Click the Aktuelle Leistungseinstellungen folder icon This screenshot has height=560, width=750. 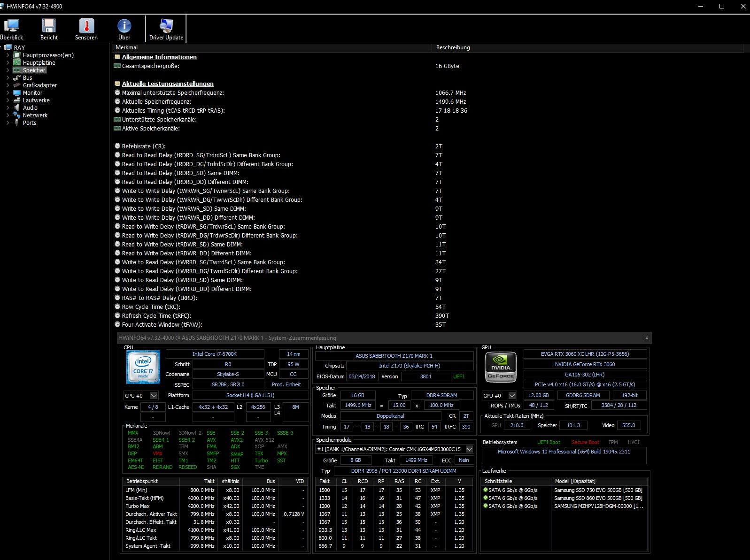[x=117, y=84]
